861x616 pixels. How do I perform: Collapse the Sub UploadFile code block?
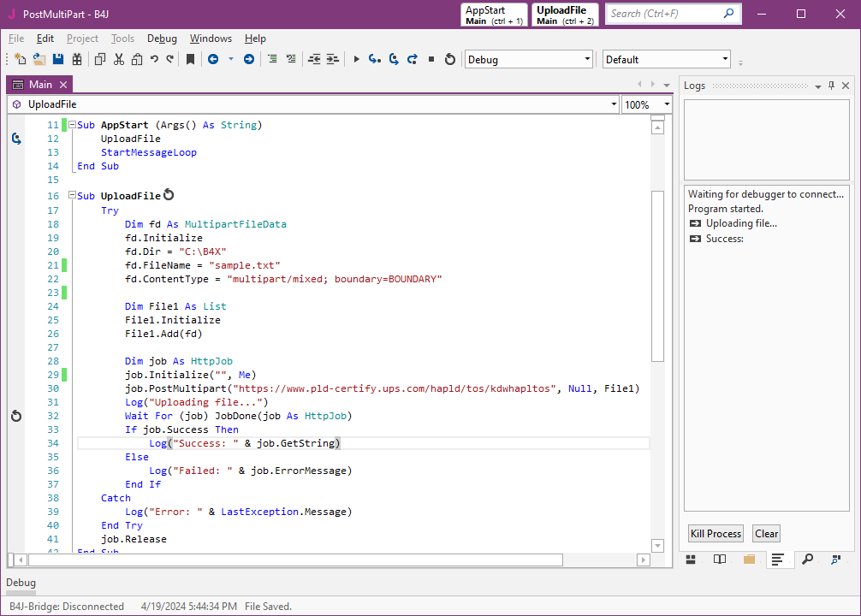click(72, 196)
